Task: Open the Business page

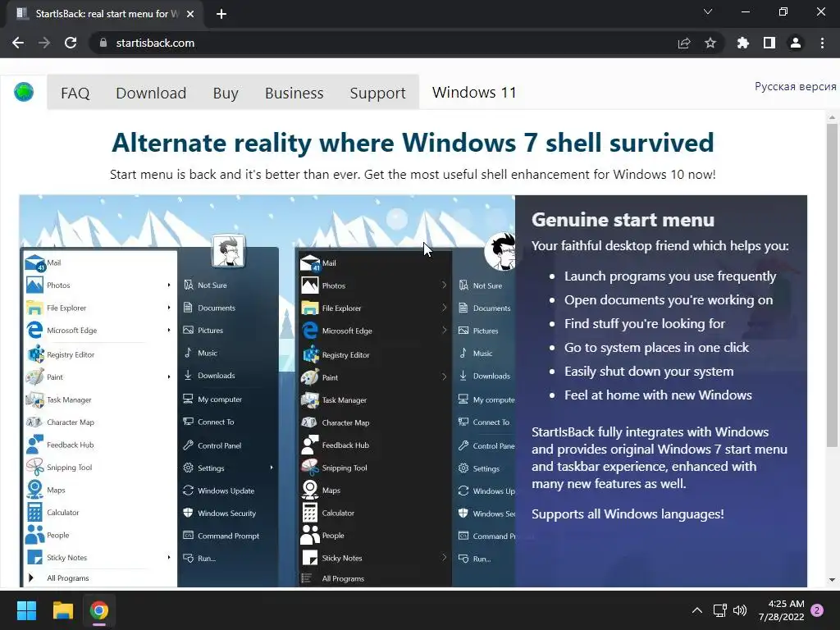Action: (x=294, y=94)
